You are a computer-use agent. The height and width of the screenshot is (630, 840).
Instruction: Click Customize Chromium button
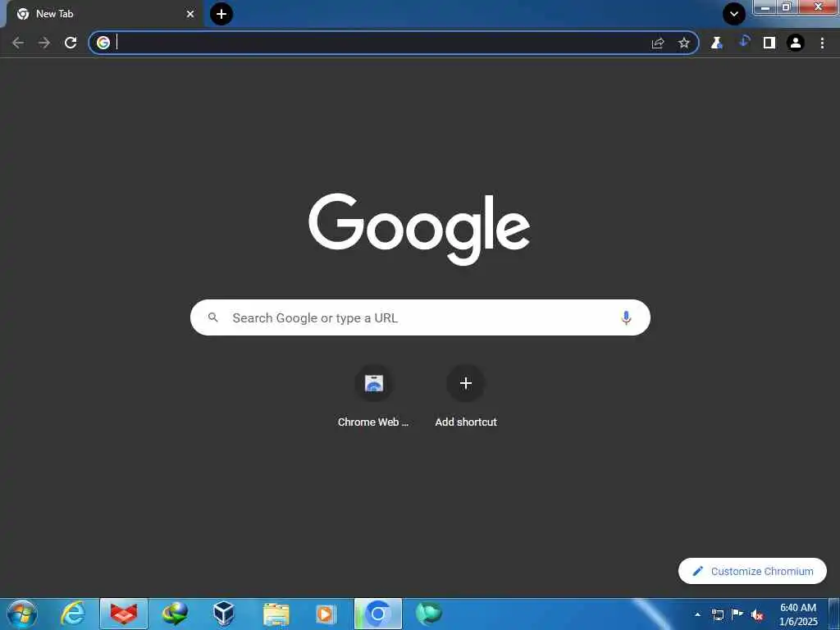(x=753, y=571)
